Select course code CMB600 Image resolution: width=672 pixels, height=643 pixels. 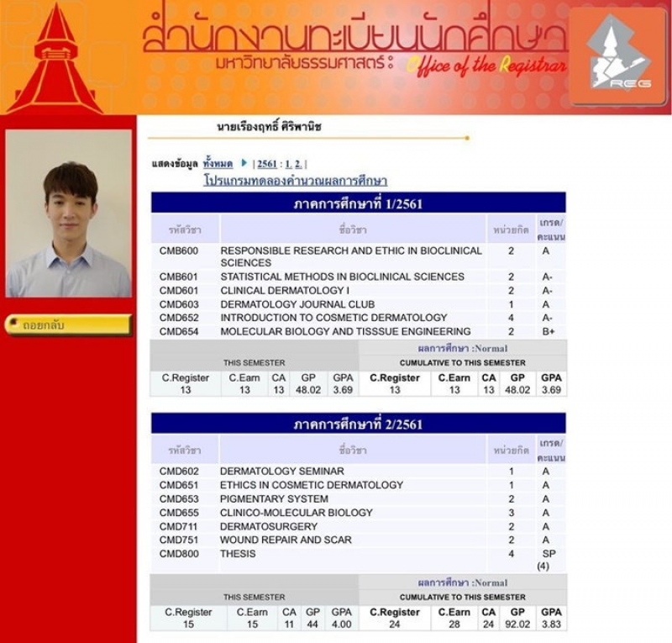(179, 251)
